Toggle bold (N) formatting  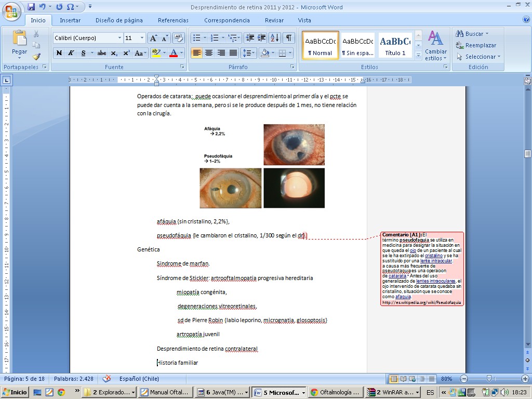click(x=59, y=53)
